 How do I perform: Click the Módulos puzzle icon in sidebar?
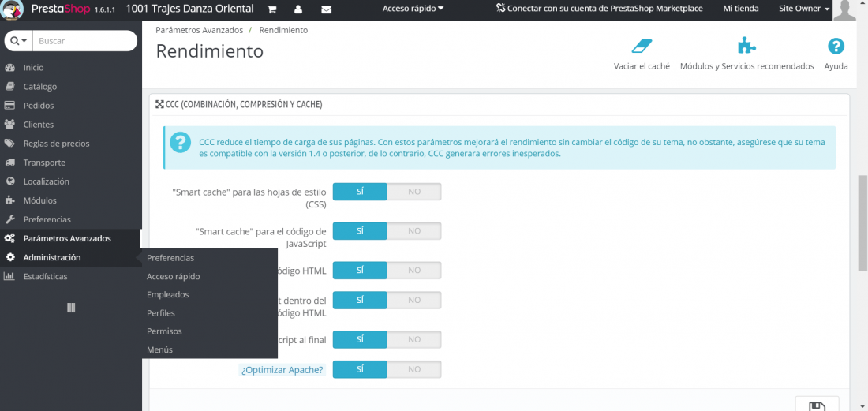[x=9, y=200]
